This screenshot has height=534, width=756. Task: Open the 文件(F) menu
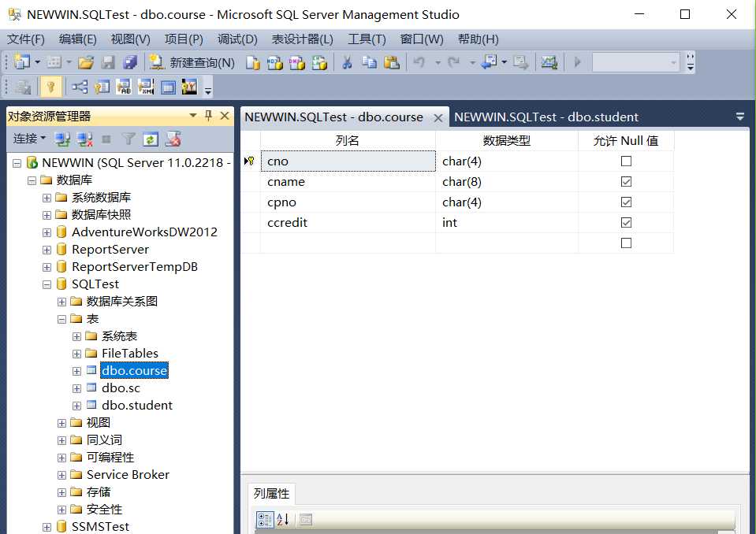pyautogui.click(x=26, y=39)
